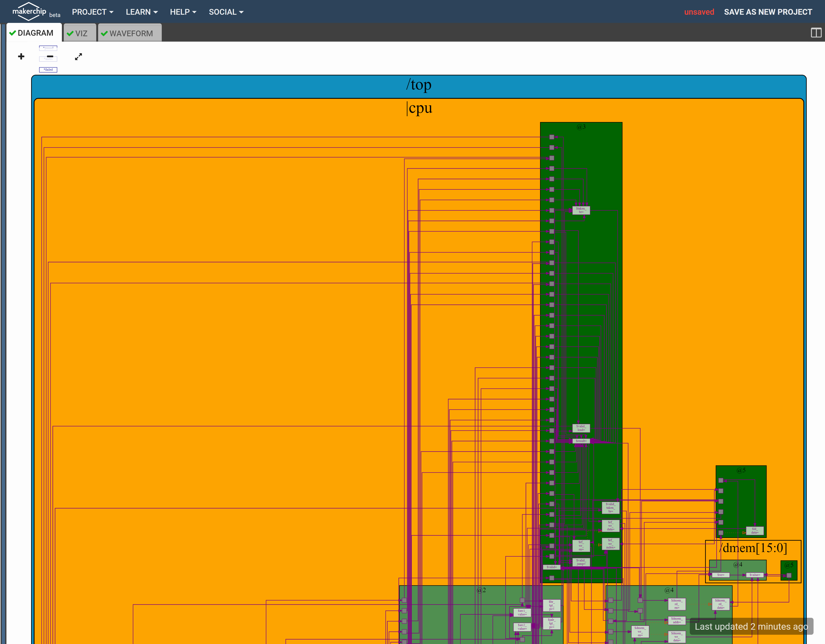This screenshot has width=825, height=644.
Task: Click the Makerchip logo
Action: pos(29,11)
